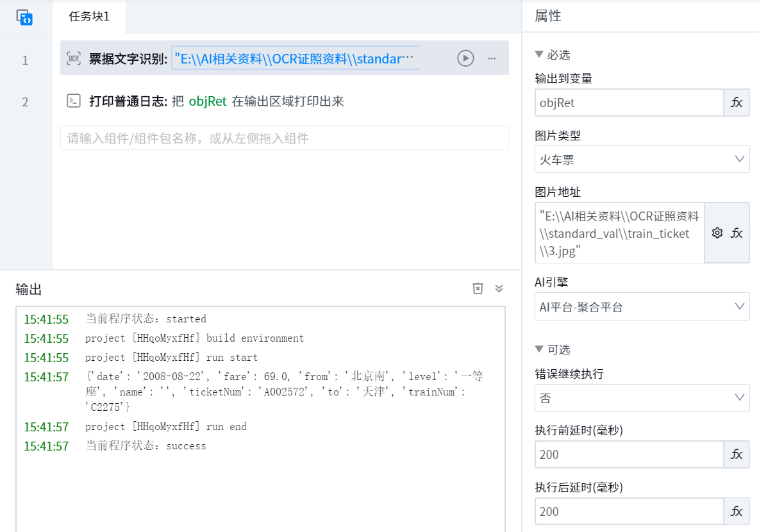The width and height of the screenshot is (759, 532).
Task: Open fx expression editor for 图片地址
Action: 737,233
